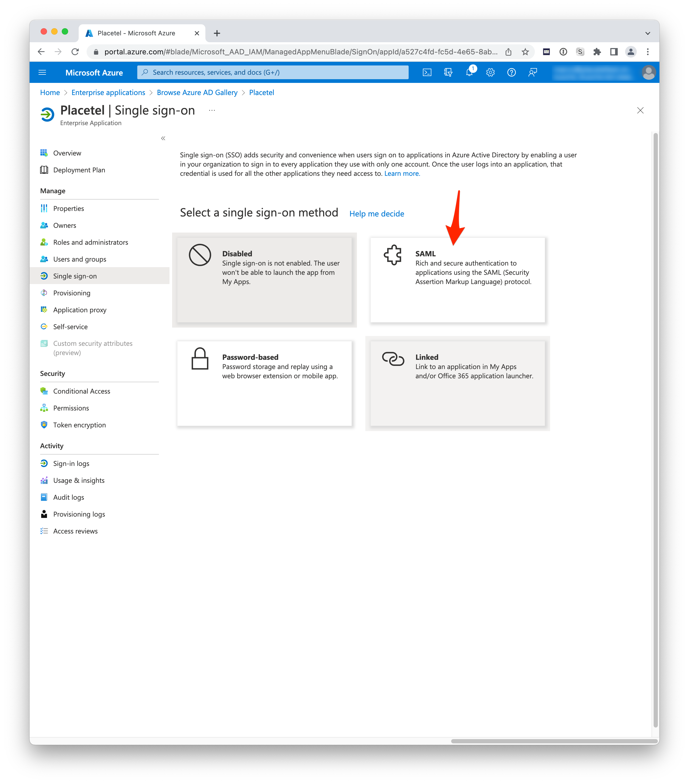Choose the Password-based sign-on card
This screenshot has width=689, height=784.
coord(264,383)
